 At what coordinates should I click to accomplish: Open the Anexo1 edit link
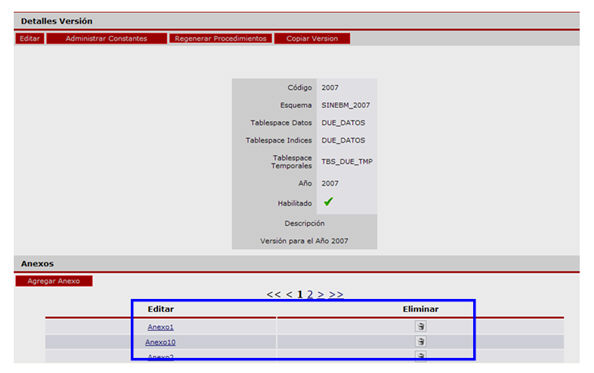tap(161, 327)
